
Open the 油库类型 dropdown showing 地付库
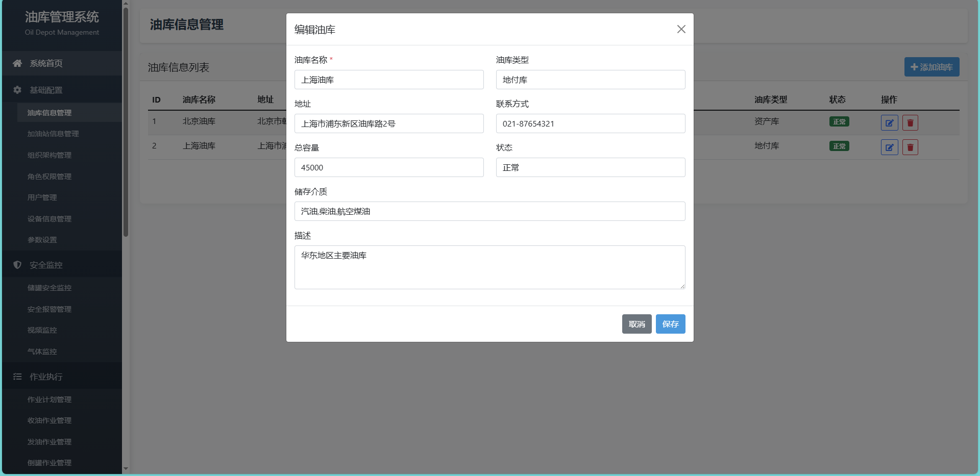click(590, 80)
